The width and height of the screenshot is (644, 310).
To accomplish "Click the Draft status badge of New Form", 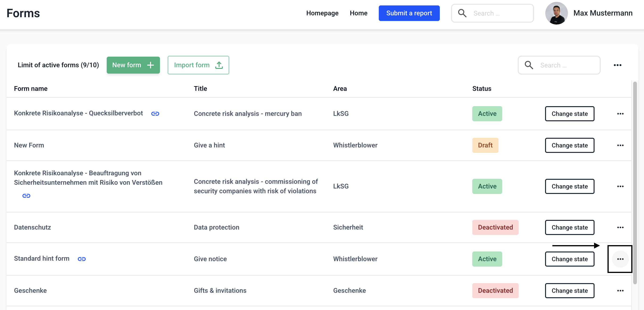I will pyautogui.click(x=485, y=145).
